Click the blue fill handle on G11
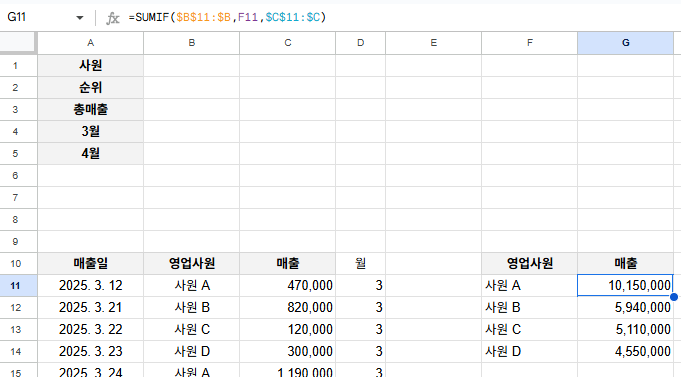Screen dimensions: 681x377 point(674,297)
